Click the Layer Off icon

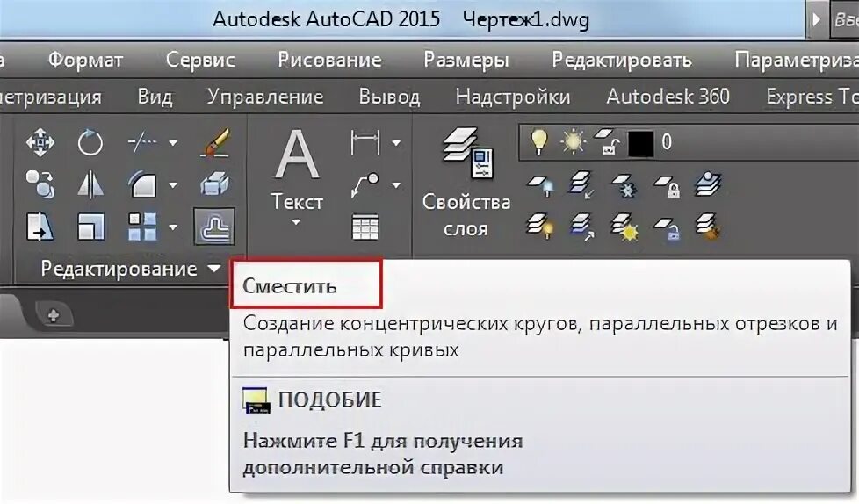click(x=541, y=185)
